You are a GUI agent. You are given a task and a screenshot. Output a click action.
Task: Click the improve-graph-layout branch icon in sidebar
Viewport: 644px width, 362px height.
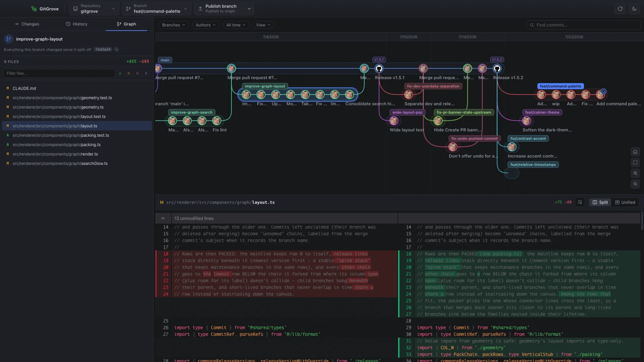pyautogui.click(x=8, y=39)
